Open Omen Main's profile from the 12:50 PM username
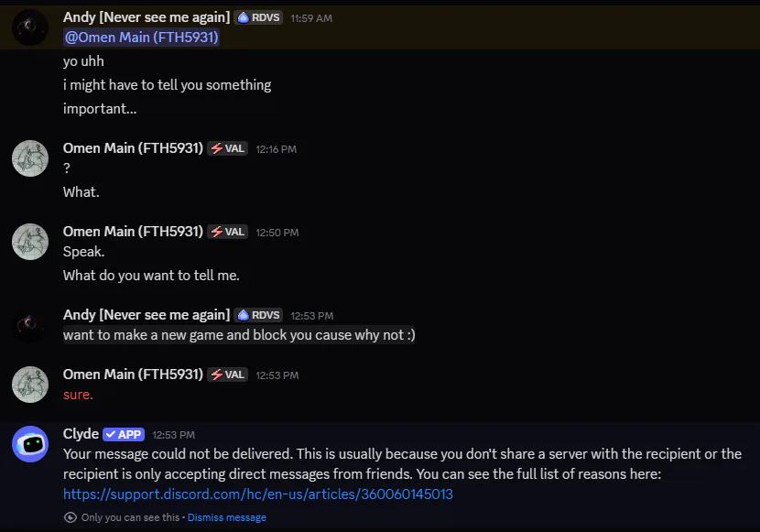This screenshot has height=532, width=760. (133, 232)
